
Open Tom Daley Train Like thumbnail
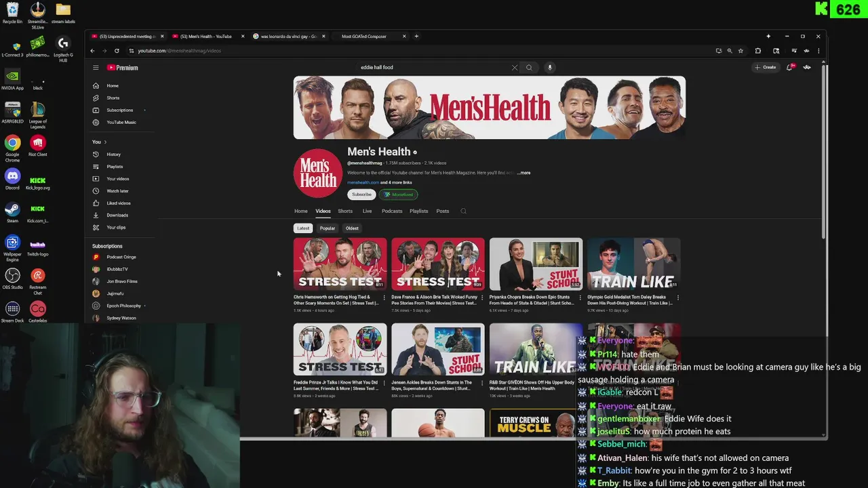[x=633, y=264]
